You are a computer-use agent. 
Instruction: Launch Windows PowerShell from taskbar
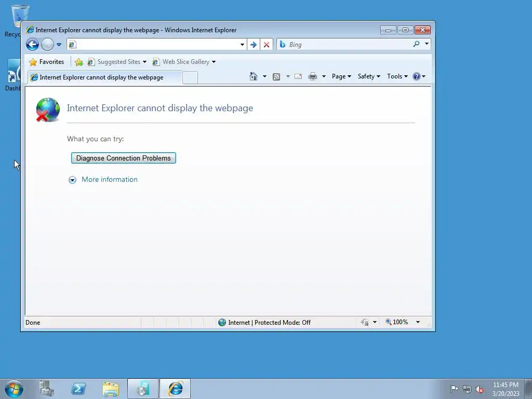click(78, 389)
